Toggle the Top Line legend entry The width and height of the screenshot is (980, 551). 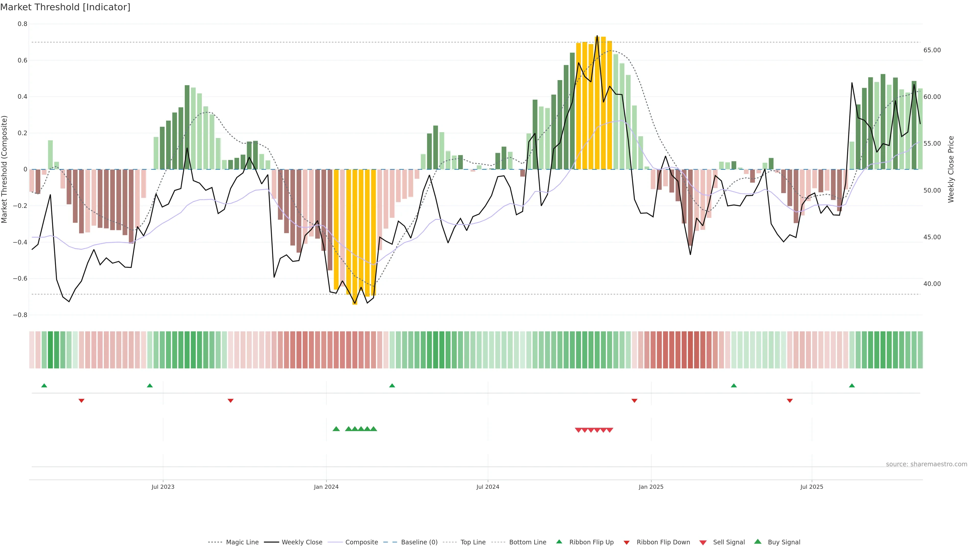pos(473,542)
